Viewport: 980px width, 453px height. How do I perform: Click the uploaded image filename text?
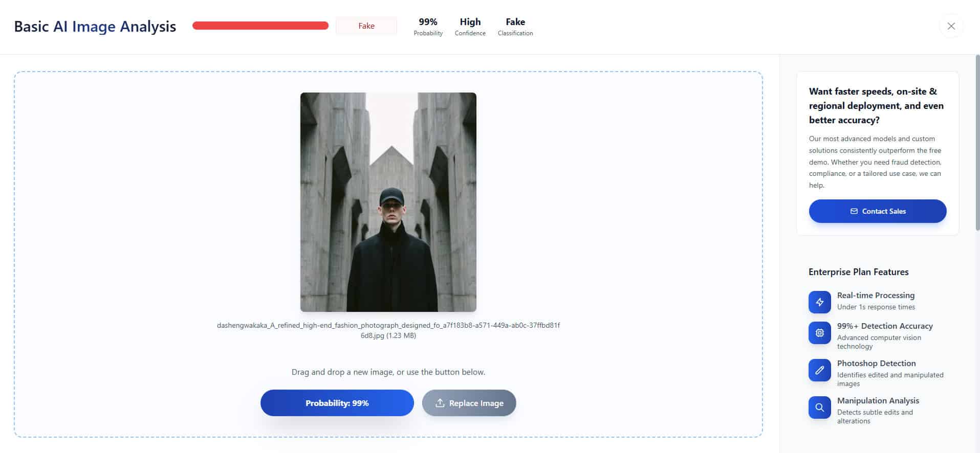pyautogui.click(x=388, y=330)
